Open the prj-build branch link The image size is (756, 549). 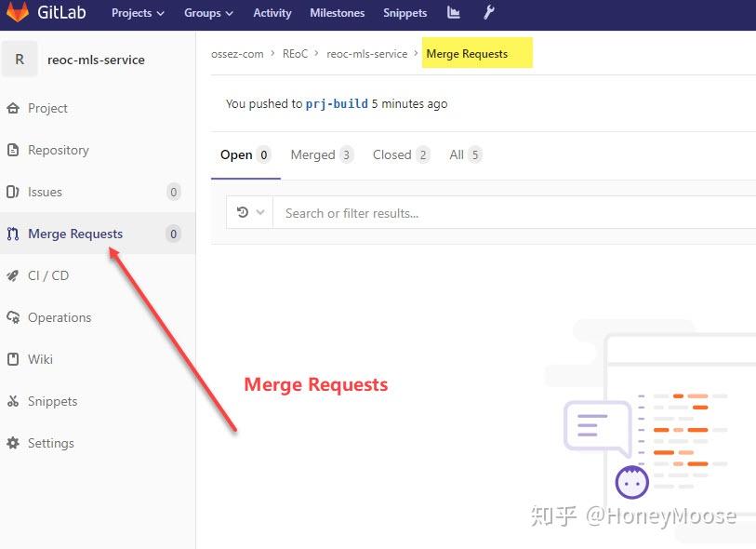338,104
